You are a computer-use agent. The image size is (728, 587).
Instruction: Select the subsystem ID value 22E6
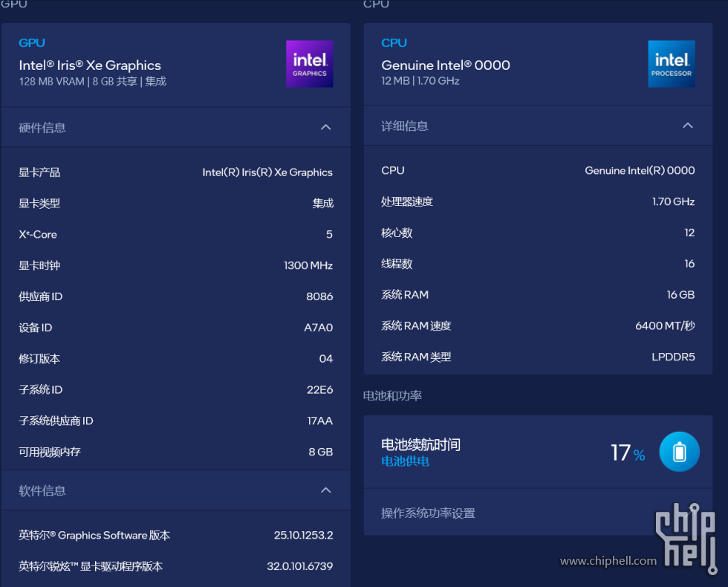pos(320,389)
